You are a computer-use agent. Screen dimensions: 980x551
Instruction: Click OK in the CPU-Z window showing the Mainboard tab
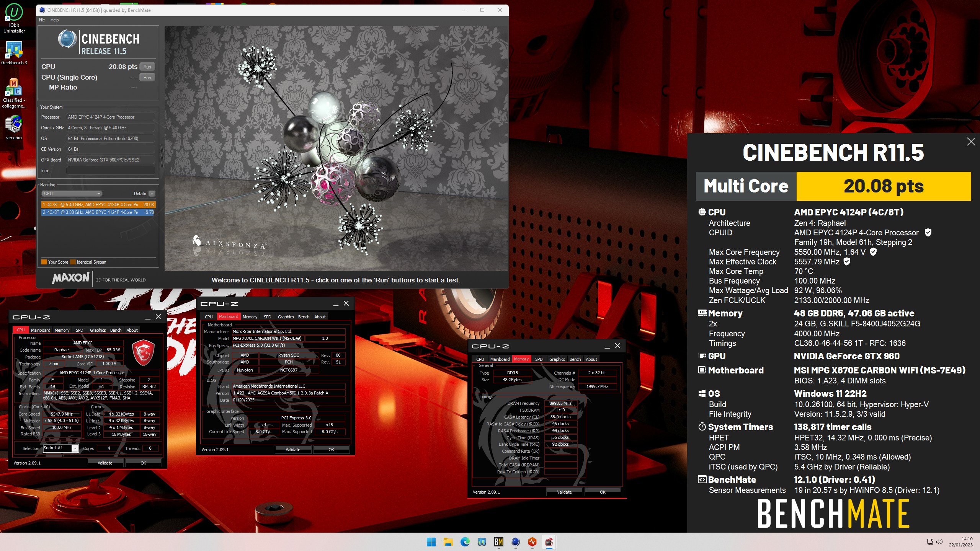332,449
